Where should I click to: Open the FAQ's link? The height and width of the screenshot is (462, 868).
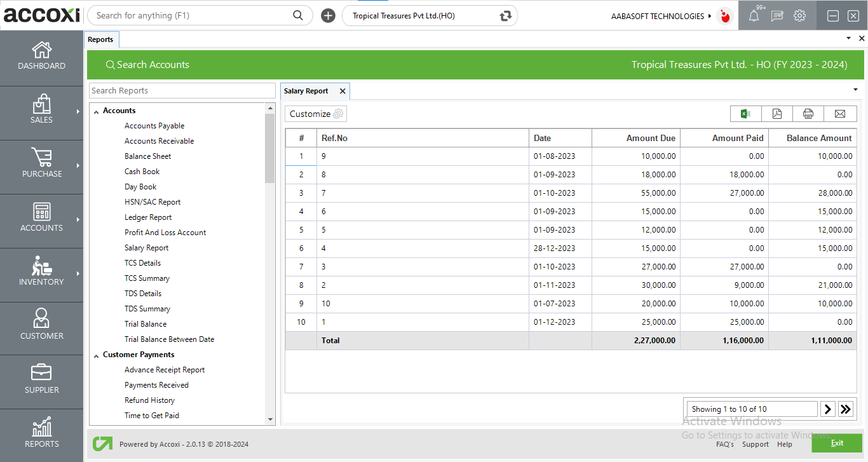point(725,444)
